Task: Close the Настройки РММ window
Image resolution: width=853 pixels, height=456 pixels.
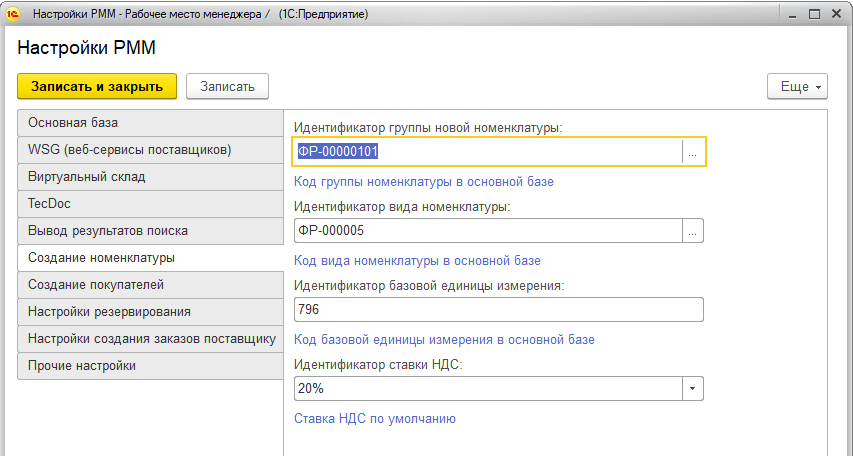Action: [837, 14]
